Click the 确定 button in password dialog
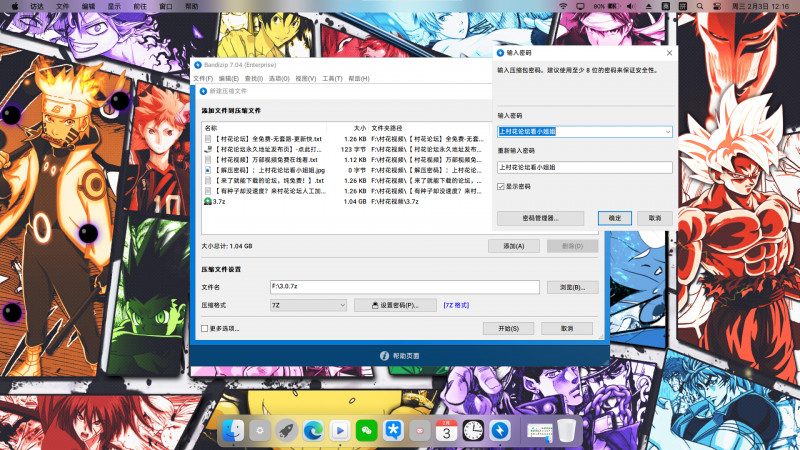800x450 pixels. (x=615, y=217)
